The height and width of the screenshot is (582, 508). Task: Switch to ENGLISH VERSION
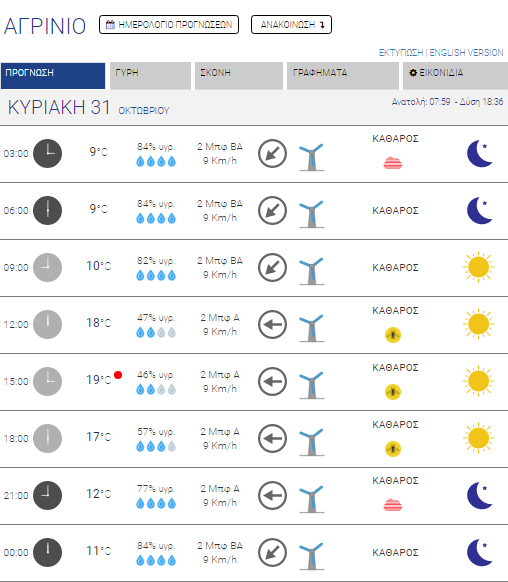click(466, 53)
